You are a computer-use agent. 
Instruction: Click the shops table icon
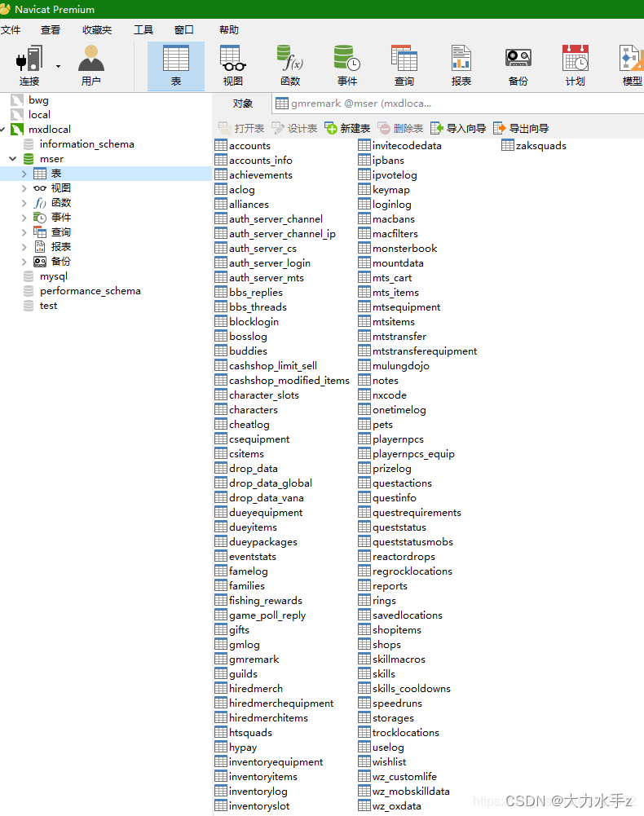click(364, 644)
